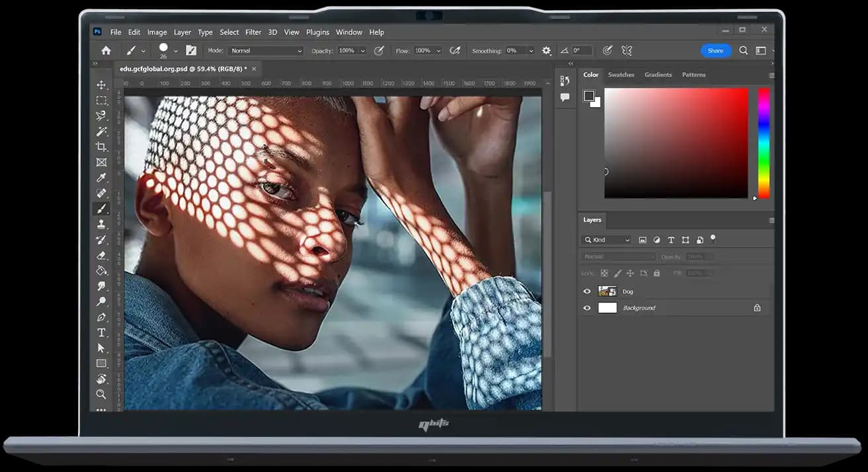
Task: Click the rainbow hue slider strip
Action: (764, 142)
